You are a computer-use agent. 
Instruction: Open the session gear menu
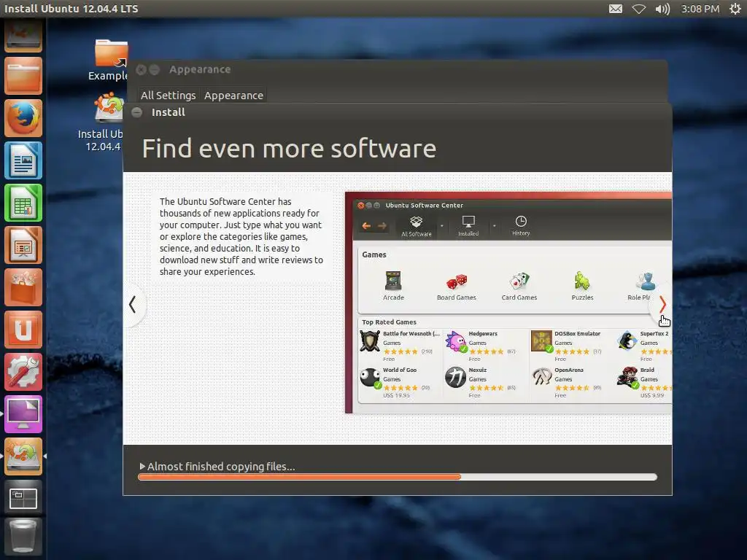click(x=735, y=9)
